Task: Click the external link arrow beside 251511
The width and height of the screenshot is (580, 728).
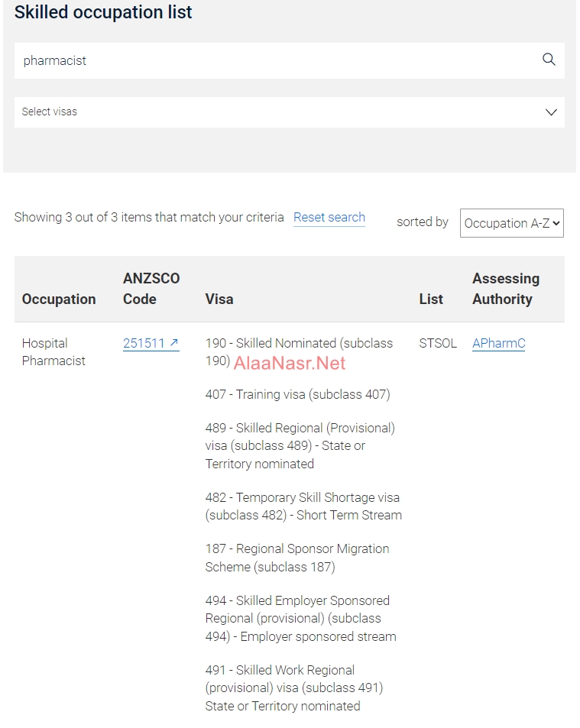Action: 174,343
